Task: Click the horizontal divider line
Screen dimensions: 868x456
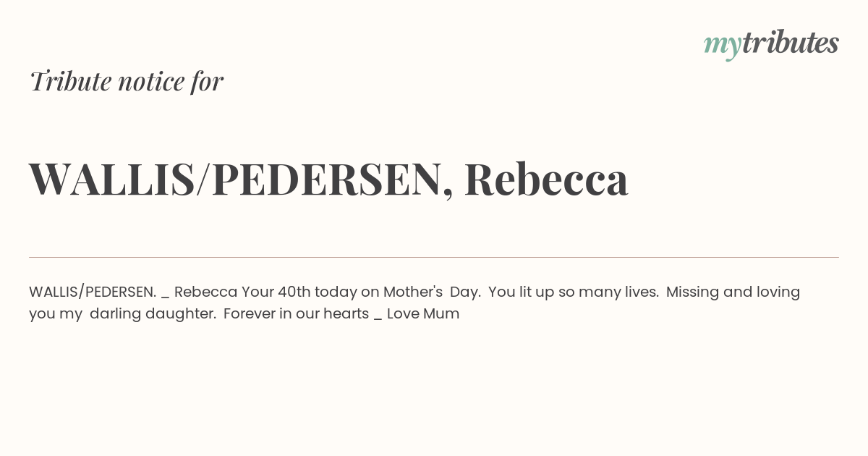Action: pos(434,257)
